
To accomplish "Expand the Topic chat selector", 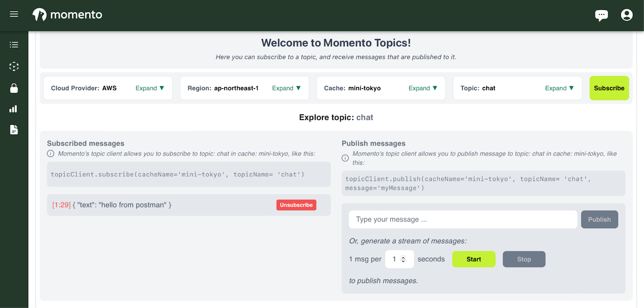I will [x=559, y=88].
